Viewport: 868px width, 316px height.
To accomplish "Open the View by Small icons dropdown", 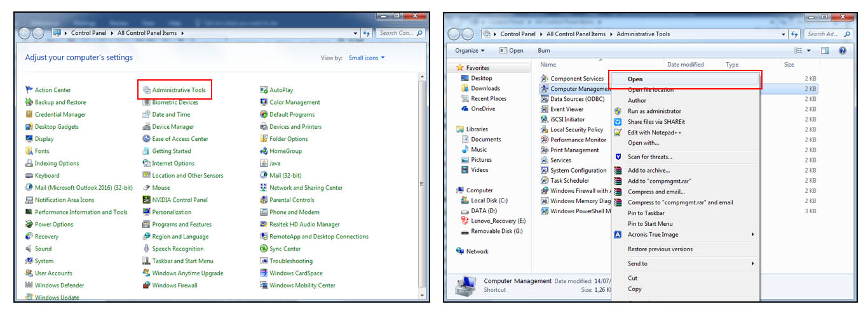I will click(367, 58).
